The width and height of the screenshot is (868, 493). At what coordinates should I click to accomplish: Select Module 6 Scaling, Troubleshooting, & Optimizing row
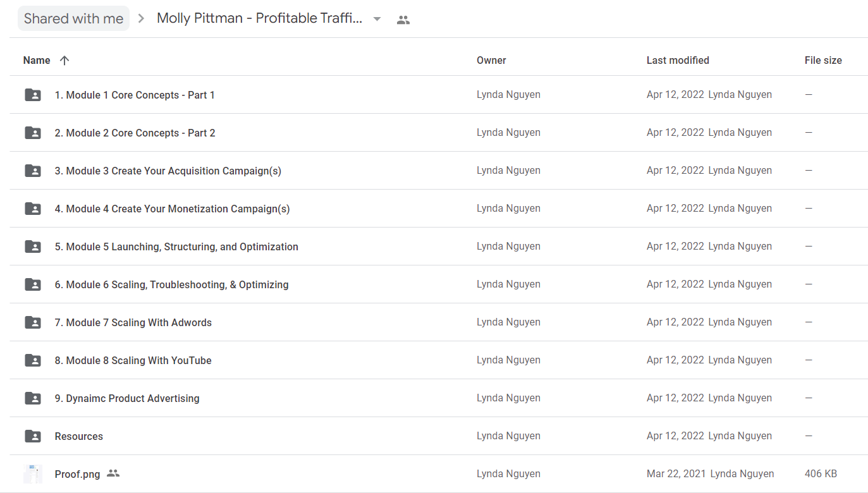point(439,284)
